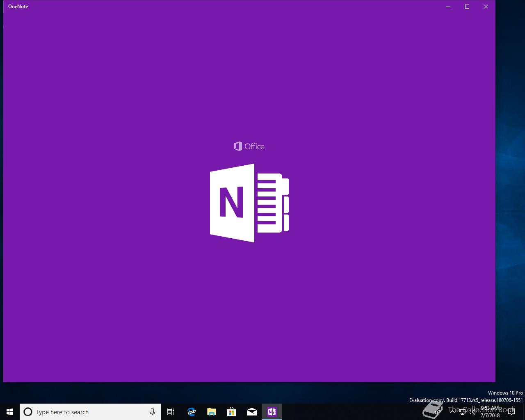Open the clock showing 7/7/2018
Screen dimensions: 525x420
tap(490, 412)
